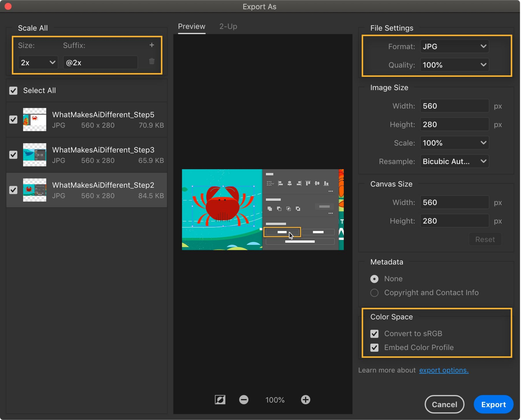This screenshot has height=420, width=521.
Task: Click the plus icon to add scale size
Action: 152,45
